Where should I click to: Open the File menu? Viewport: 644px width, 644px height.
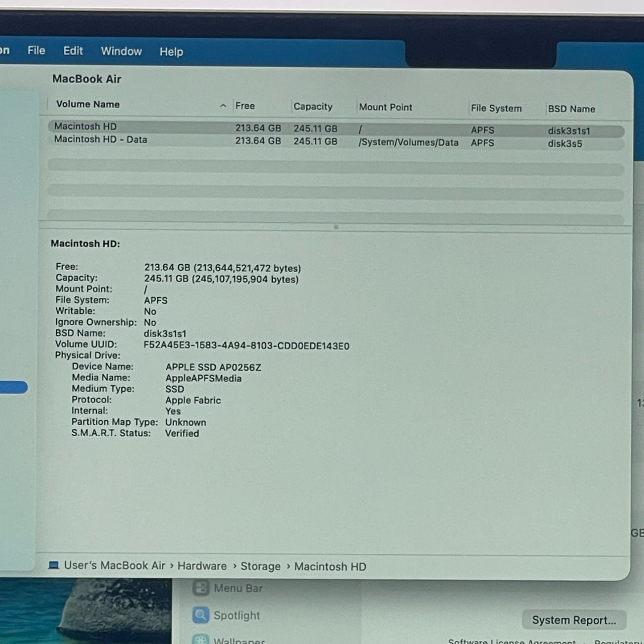[36, 51]
